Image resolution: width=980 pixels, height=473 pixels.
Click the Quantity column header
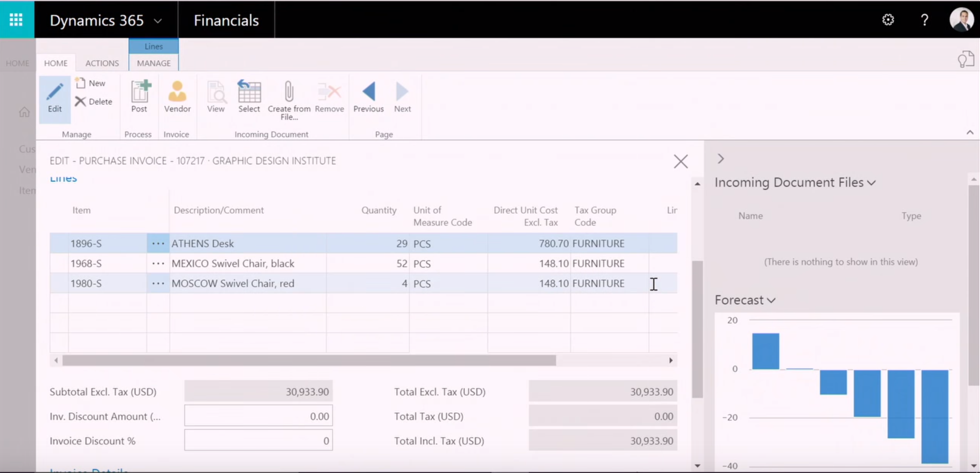click(x=379, y=210)
